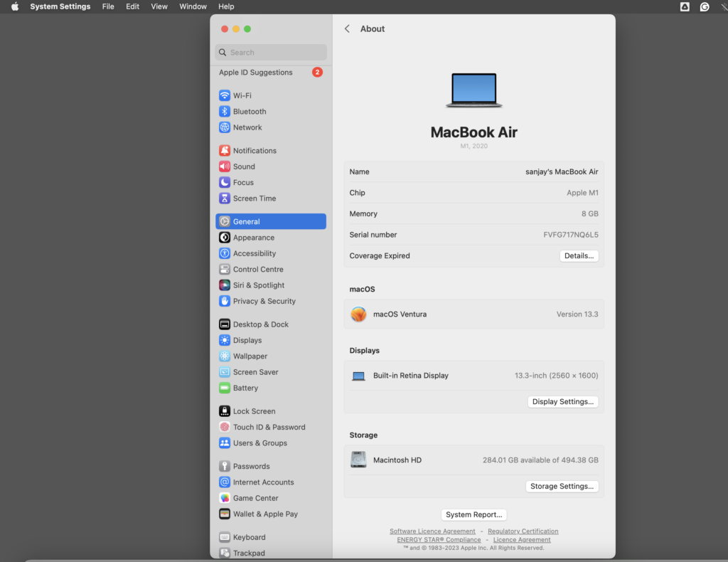Click "284.01 GB available of 494.38 GB"
The width and height of the screenshot is (728, 562).
(x=540, y=460)
